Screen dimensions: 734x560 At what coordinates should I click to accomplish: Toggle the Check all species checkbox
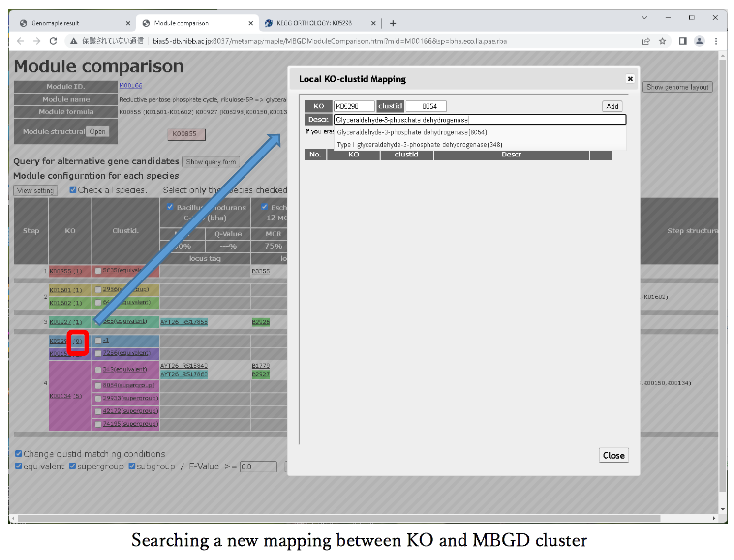click(x=73, y=190)
